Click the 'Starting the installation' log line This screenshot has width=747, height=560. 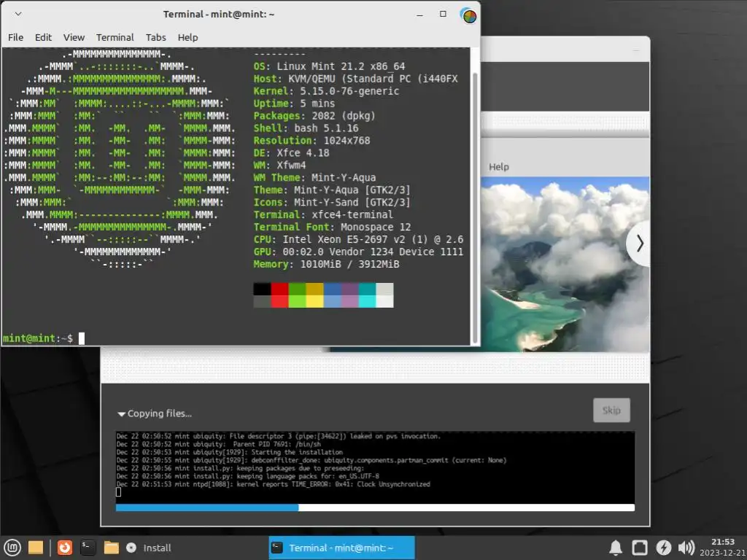coord(230,452)
